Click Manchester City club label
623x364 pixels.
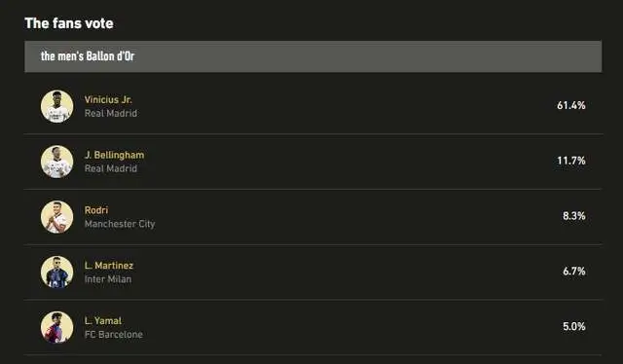click(x=120, y=224)
